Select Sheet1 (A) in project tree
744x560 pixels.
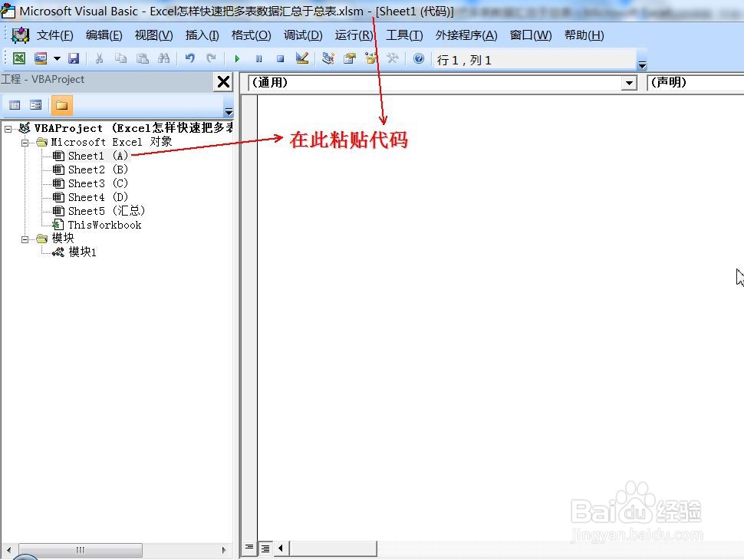click(x=98, y=156)
